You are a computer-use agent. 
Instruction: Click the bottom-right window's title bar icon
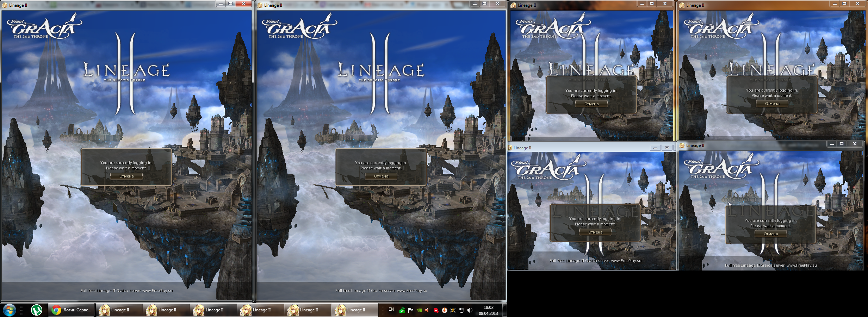682,145
